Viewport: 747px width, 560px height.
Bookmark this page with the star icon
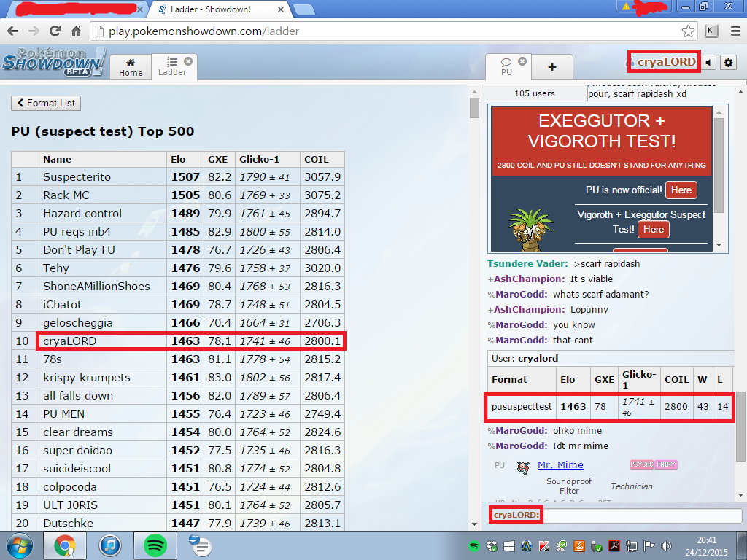click(688, 31)
